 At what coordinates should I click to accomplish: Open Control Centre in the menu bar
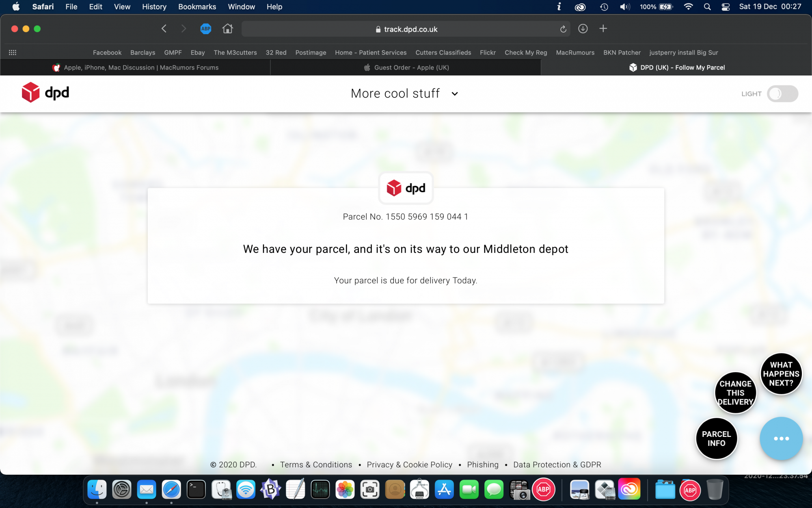726,7
